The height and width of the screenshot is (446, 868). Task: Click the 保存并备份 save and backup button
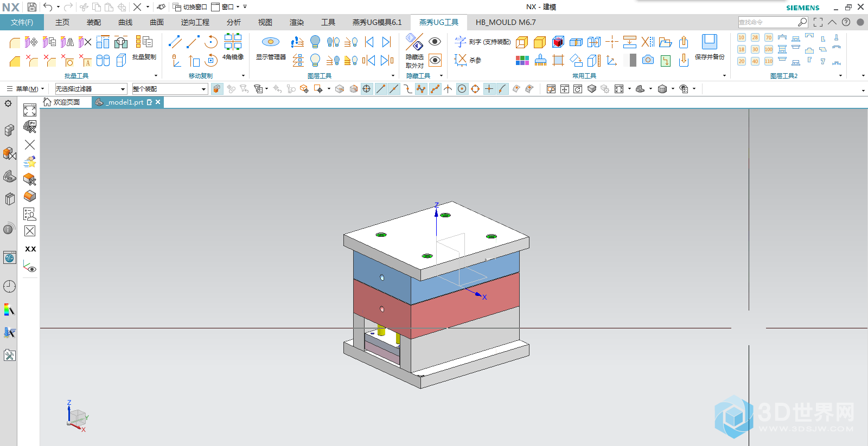[x=710, y=48]
